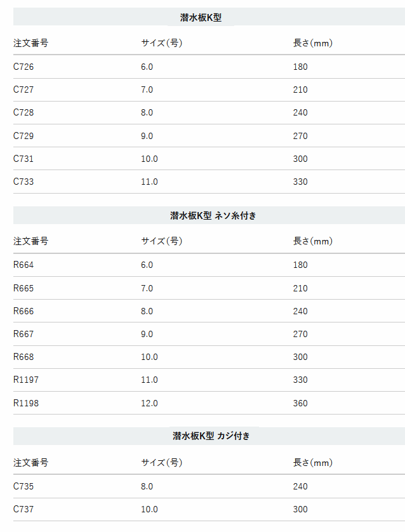Click the 潜水板K型 table heading
Viewport: 405px width, 532px height.
coord(201,17)
